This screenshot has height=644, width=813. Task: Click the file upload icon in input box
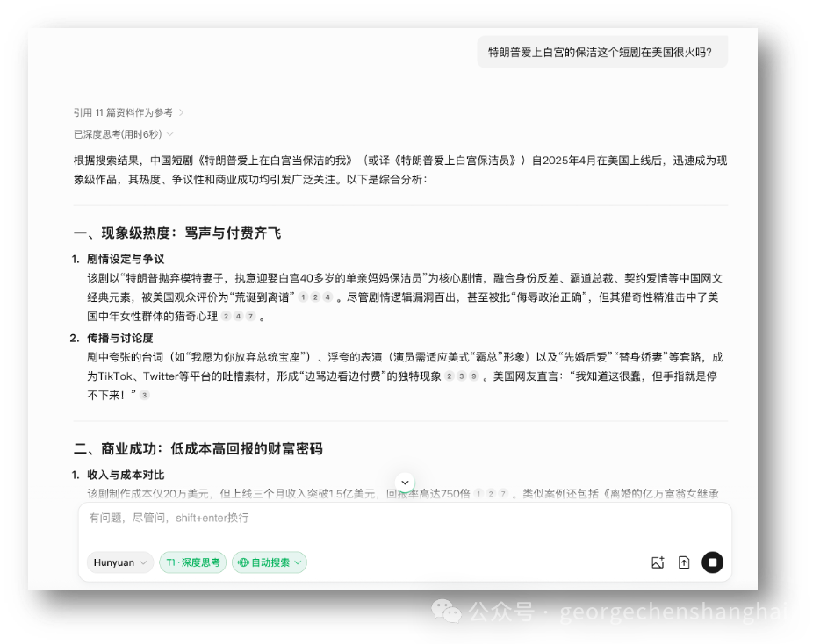pyautogui.click(x=684, y=562)
